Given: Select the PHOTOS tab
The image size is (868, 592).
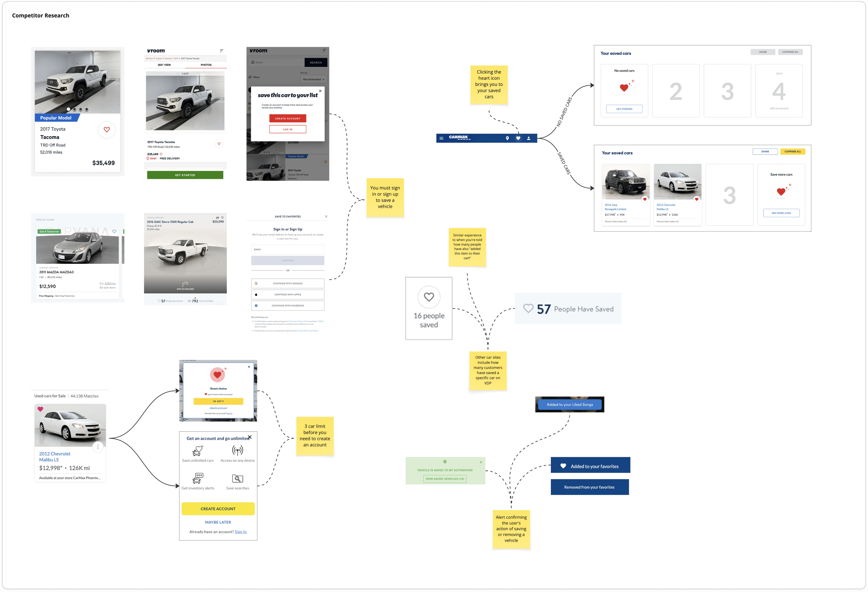Looking at the screenshot, I should point(206,65).
